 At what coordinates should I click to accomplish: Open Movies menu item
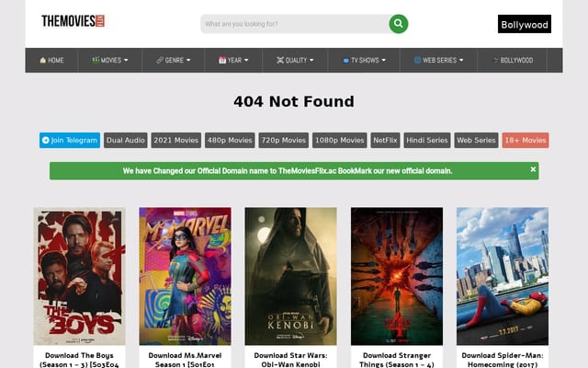click(110, 60)
